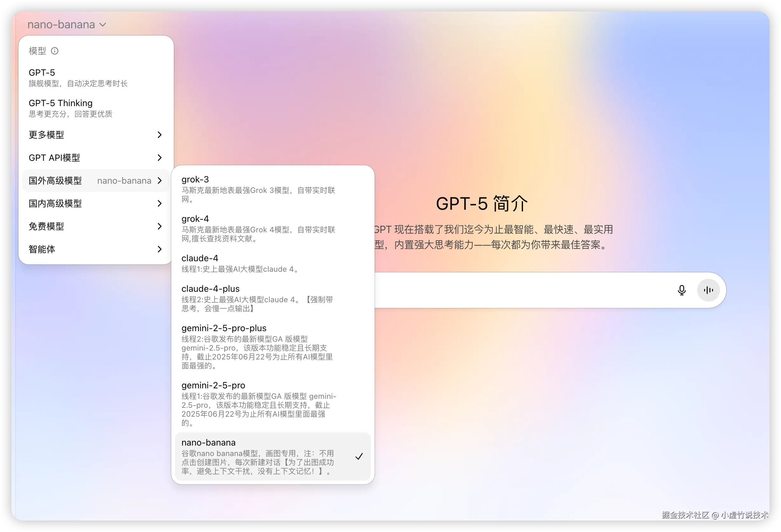Choose the claude-4 model option

point(200,258)
